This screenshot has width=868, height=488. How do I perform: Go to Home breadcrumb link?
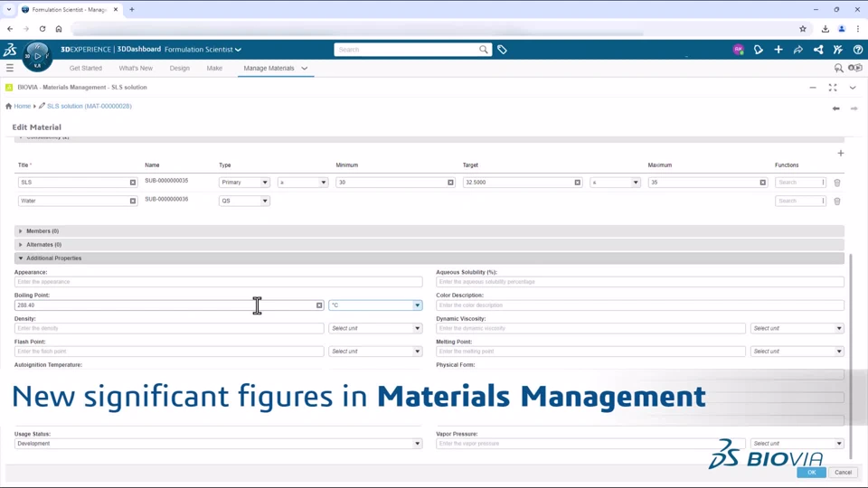pos(22,106)
